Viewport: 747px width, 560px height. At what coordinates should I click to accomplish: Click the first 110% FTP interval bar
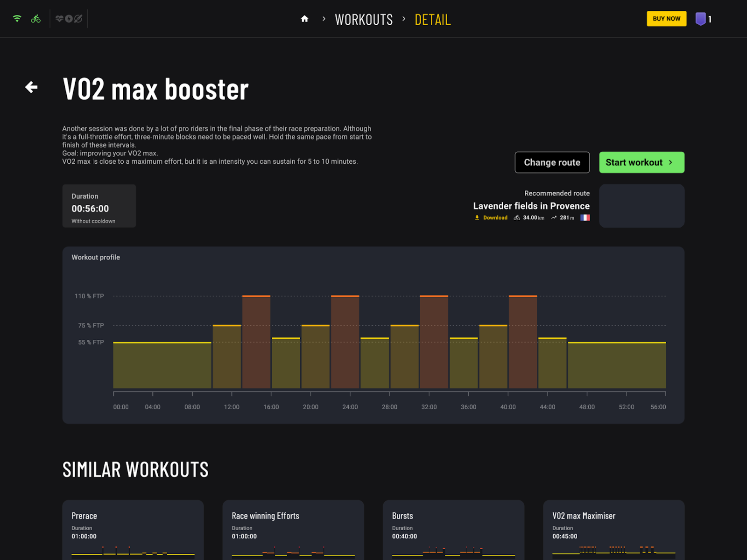pos(256,342)
